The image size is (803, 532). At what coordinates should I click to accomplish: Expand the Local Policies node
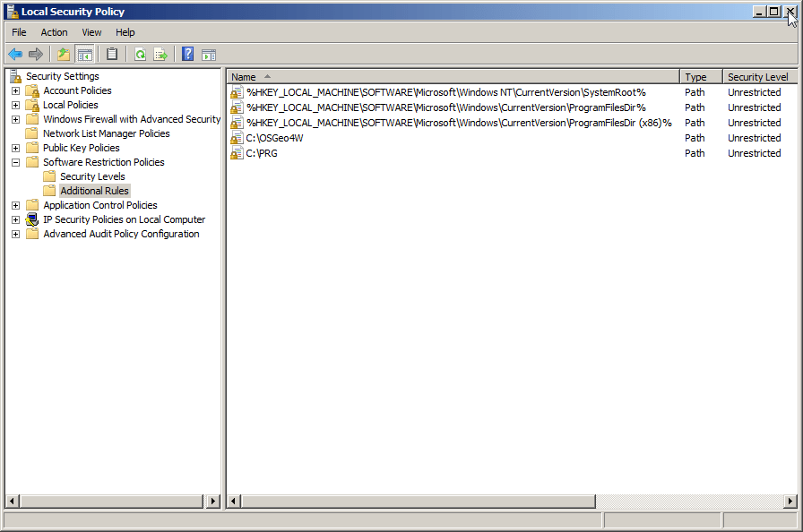click(16, 106)
